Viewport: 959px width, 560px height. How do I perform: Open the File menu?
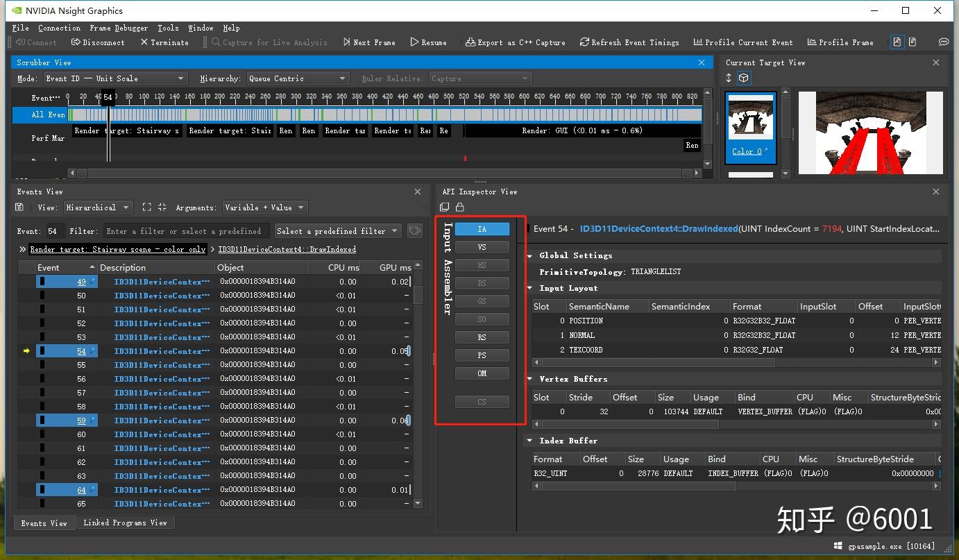(21, 28)
